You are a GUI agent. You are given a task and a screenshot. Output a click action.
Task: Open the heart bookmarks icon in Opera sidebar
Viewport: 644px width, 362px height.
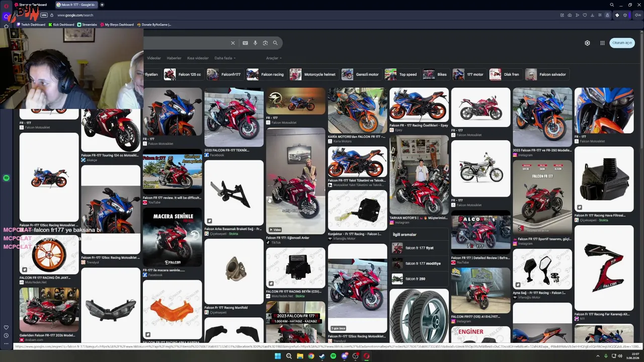coord(6,327)
